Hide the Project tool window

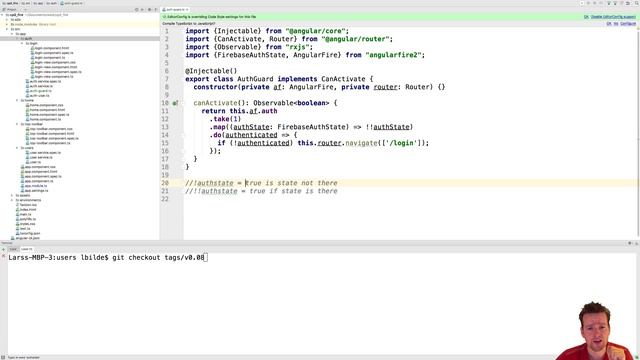156,9
